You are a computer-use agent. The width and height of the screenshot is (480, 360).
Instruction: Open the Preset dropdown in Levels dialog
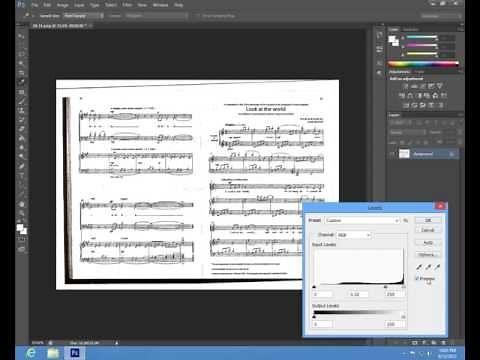362,220
